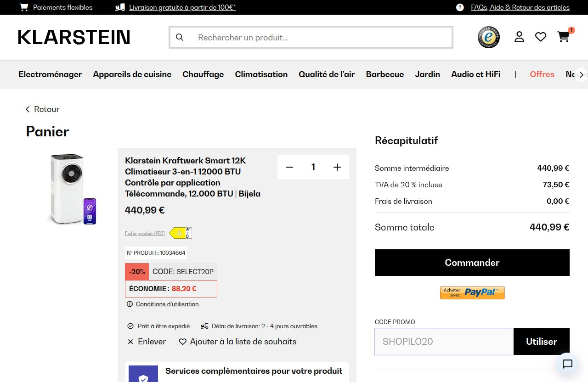Open the Klarstein Kraftwerk Smart 12K product title
The image size is (588, 382).
coord(193,177)
